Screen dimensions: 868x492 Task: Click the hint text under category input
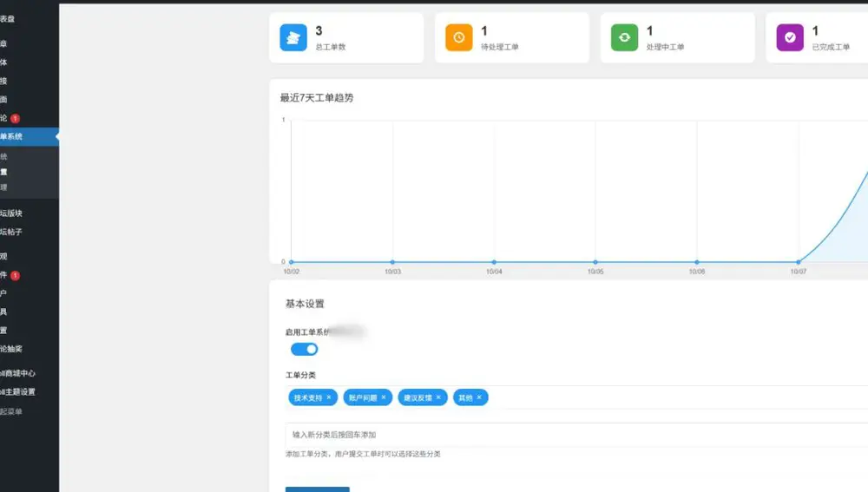coord(363,454)
